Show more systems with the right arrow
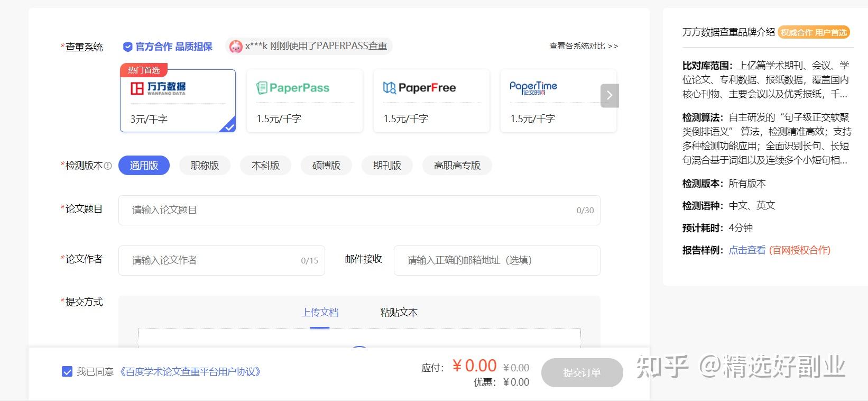Image resolution: width=868 pixels, height=401 pixels. (610, 95)
